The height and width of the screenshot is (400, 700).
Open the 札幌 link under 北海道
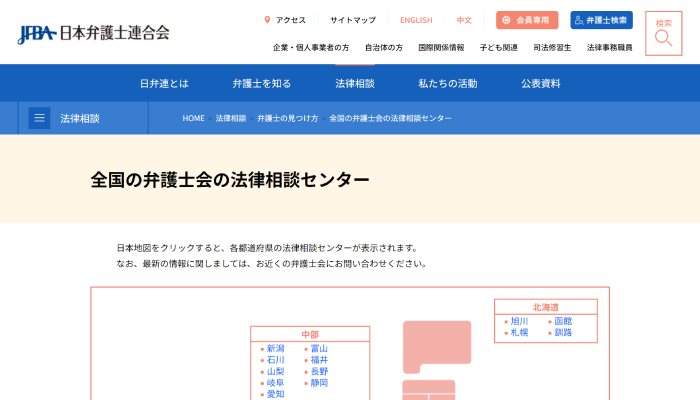pos(519,333)
